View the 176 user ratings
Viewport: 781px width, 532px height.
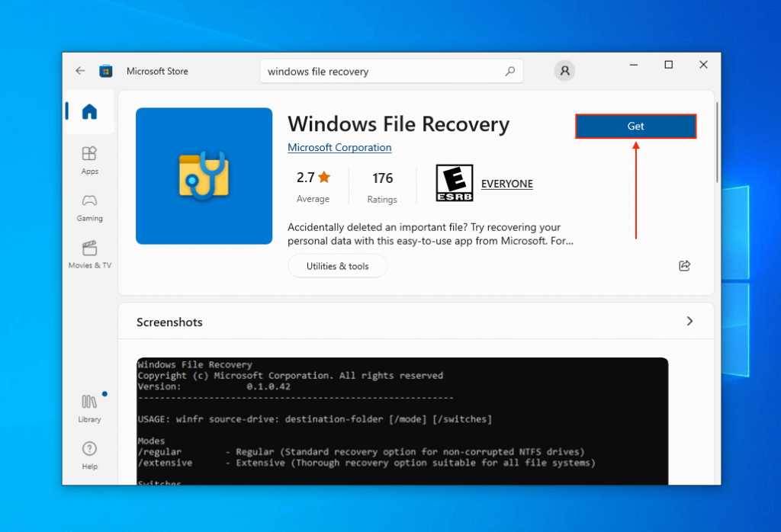(x=381, y=185)
